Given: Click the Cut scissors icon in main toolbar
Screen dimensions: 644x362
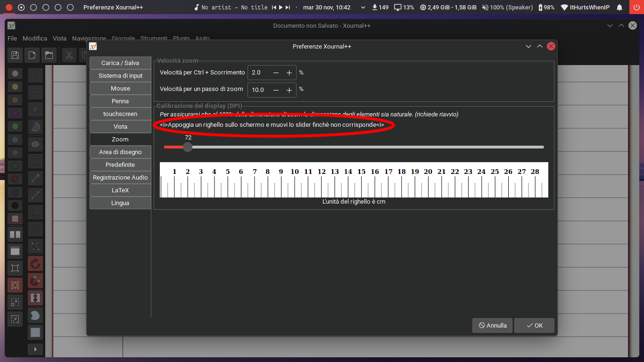Looking at the screenshot, I should click(x=69, y=55).
